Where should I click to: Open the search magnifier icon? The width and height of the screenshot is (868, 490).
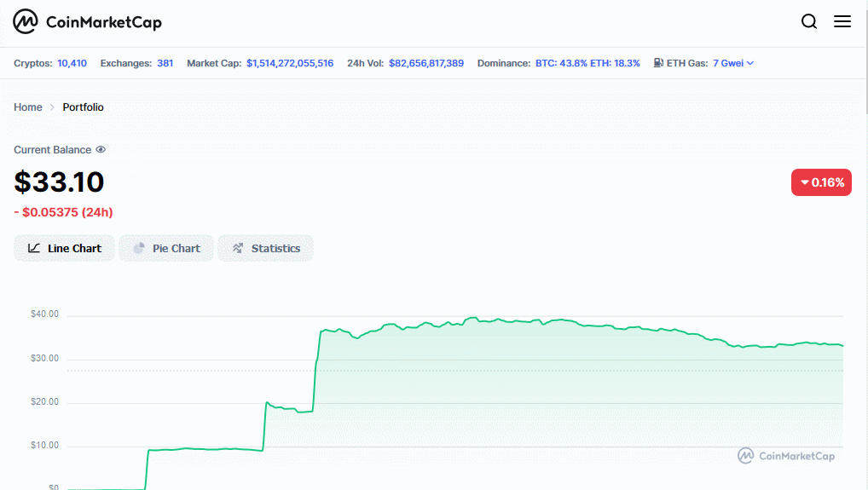pos(809,21)
